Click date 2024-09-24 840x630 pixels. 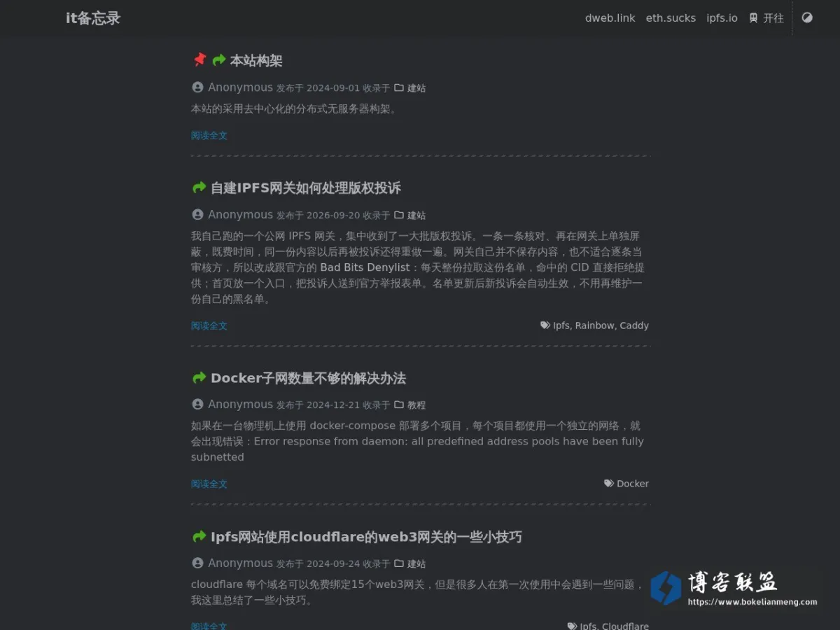click(333, 564)
